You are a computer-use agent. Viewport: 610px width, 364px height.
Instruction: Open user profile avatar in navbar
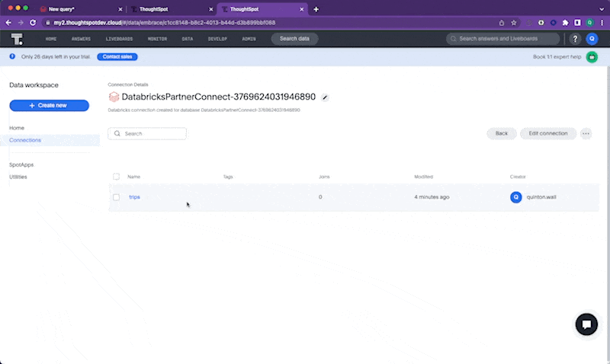coord(592,39)
